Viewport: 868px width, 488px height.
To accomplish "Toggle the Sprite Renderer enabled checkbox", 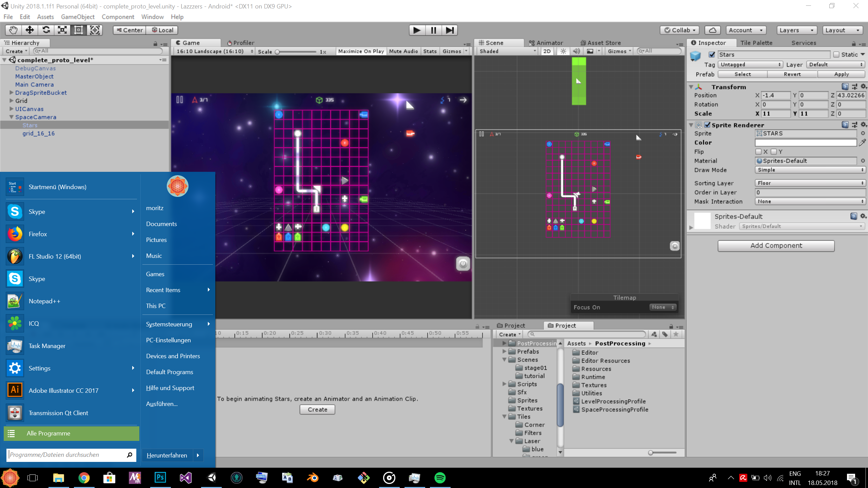I will coord(707,125).
